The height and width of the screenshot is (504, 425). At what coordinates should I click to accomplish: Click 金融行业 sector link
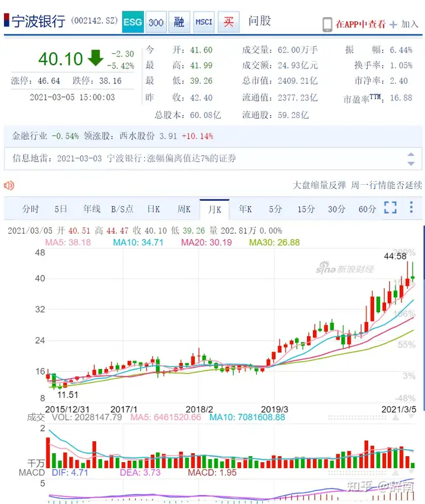pos(30,136)
